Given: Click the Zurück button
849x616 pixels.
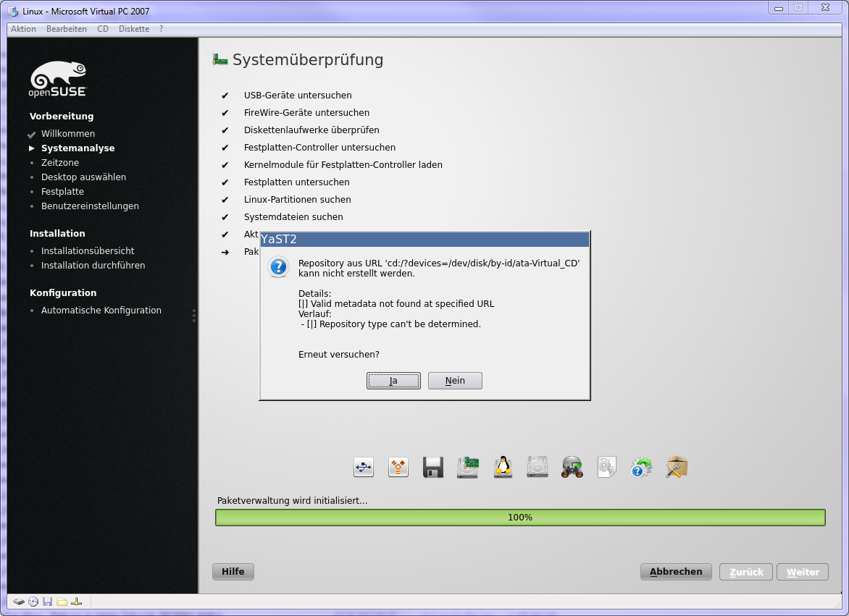Looking at the screenshot, I should (x=745, y=572).
